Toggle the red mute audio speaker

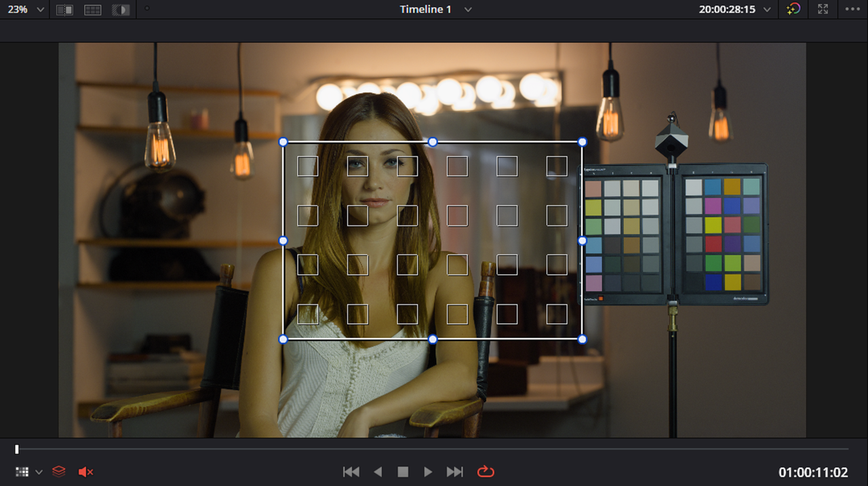(85, 472)
